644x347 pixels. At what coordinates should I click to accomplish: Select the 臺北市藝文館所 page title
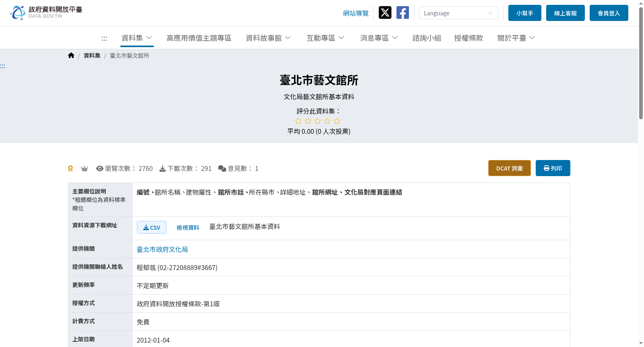pyautogui.click(x=319, y=80)
